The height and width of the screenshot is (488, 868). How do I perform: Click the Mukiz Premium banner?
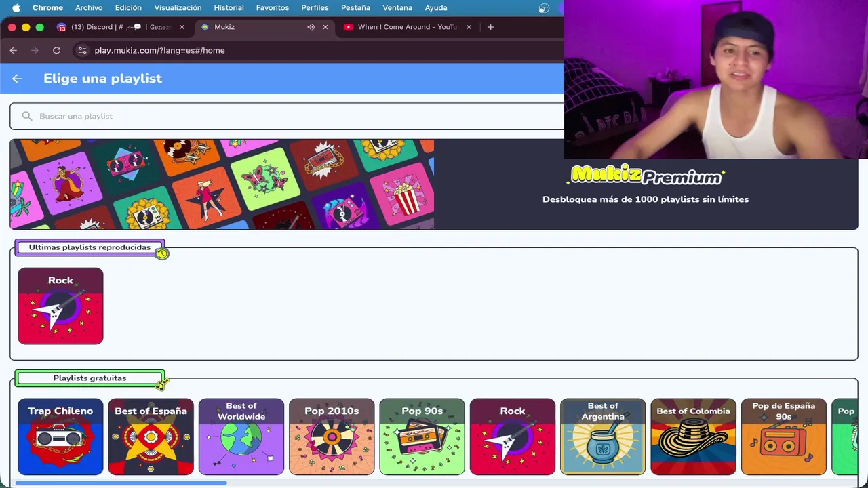pos(434,184)
